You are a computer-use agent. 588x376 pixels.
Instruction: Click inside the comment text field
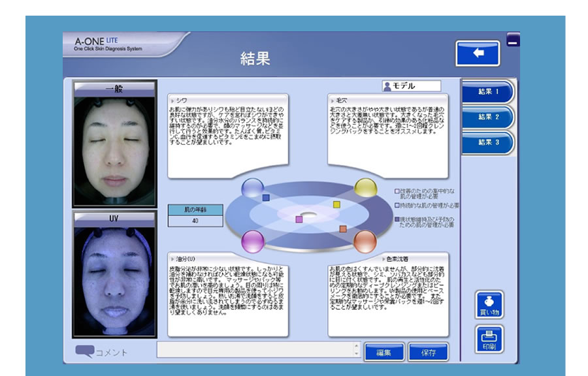point(255,351)
